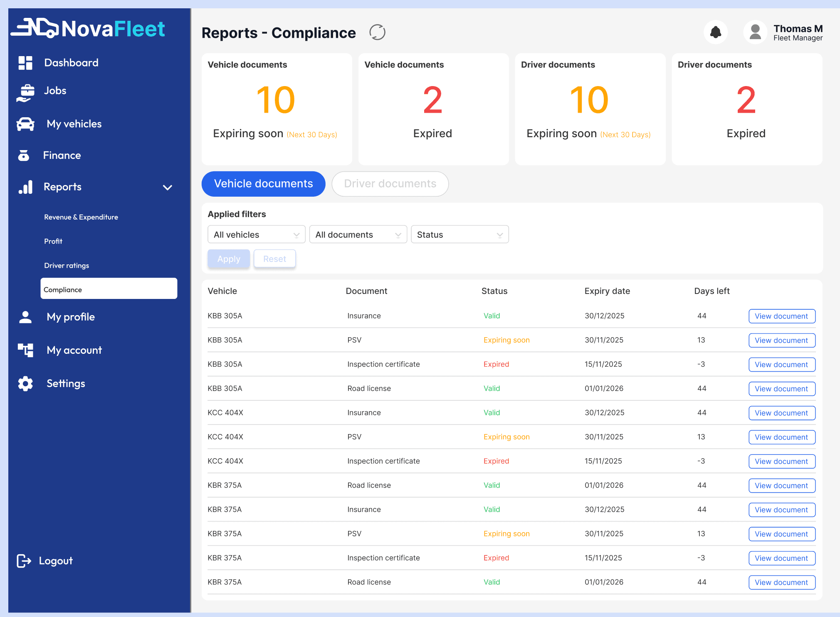Screen dimensions: 840x617
Task: Click the Document column header
Action: click(366, 291)
